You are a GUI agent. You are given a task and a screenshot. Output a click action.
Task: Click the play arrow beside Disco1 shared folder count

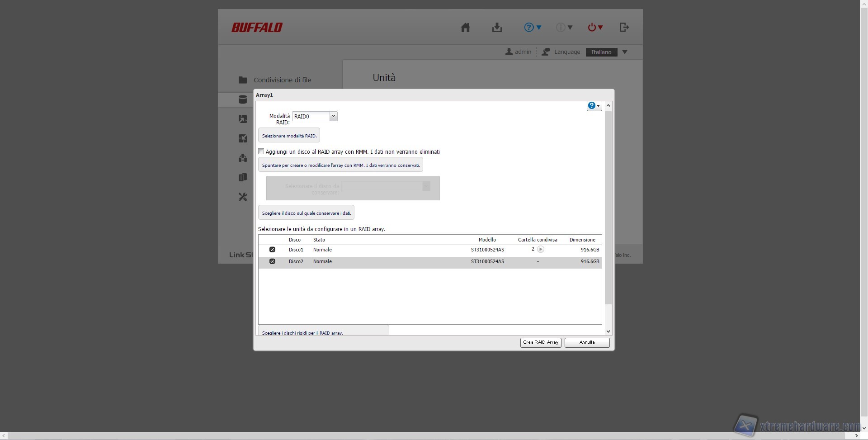click(541, 249)
